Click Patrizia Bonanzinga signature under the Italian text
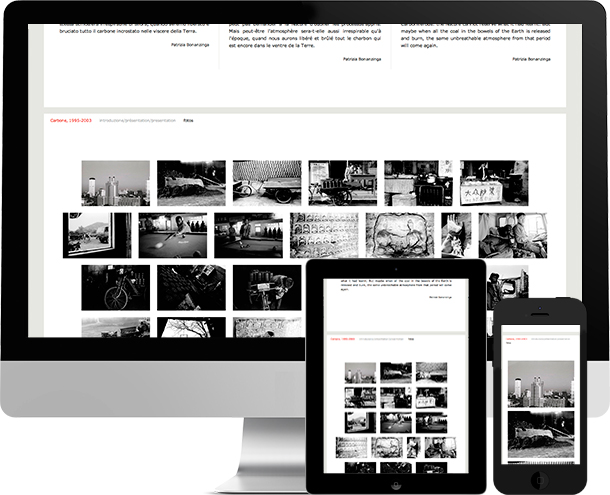610x495 pixels. coord(190,45)
